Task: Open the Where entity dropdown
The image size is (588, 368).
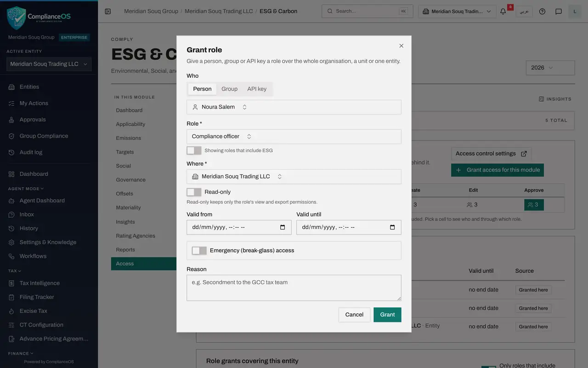Action: pos(294,177)
